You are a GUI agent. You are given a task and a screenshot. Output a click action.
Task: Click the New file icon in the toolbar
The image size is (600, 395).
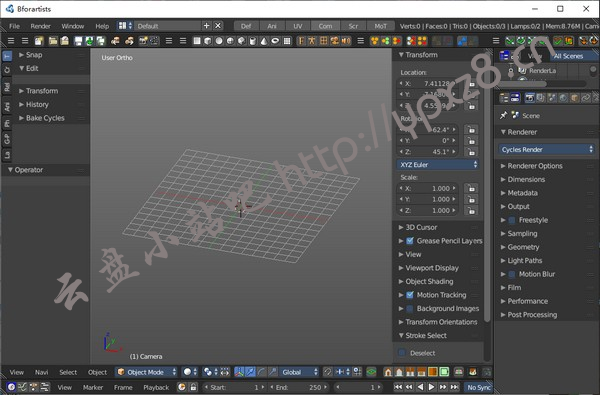39,41
